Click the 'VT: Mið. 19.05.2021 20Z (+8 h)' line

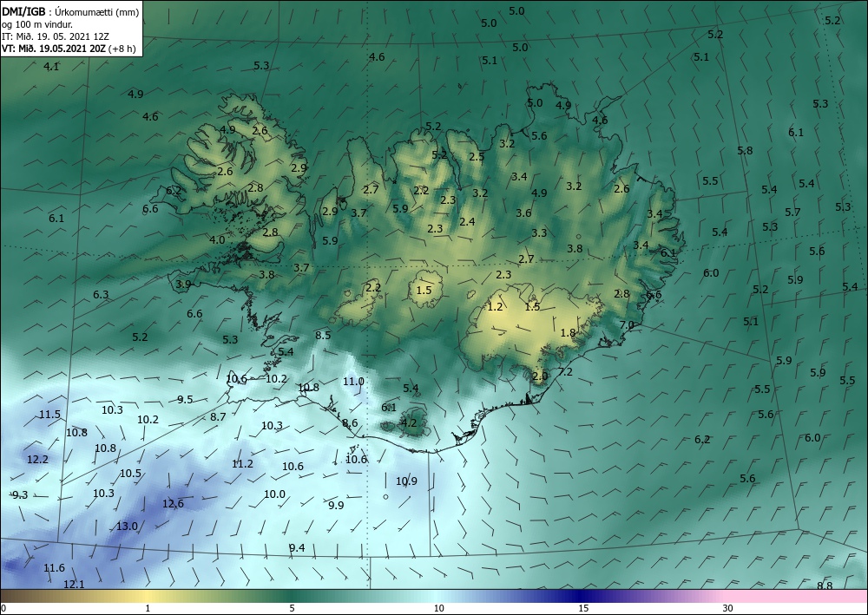[69, 48]
